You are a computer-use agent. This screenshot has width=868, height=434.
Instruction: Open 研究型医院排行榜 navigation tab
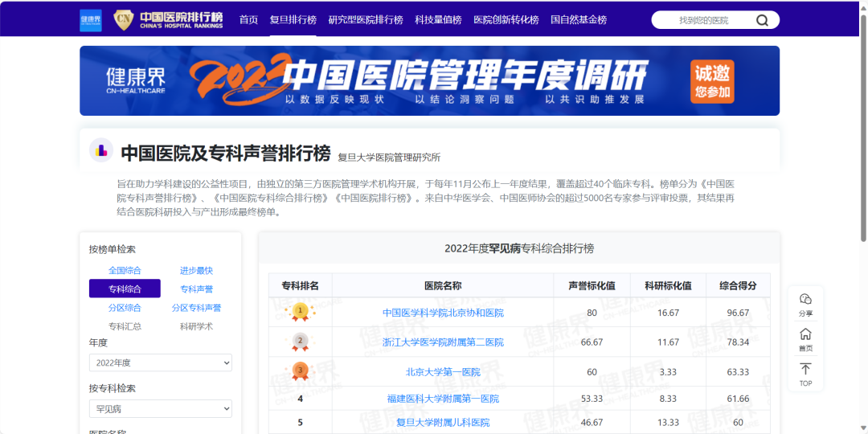click(366, 20)
